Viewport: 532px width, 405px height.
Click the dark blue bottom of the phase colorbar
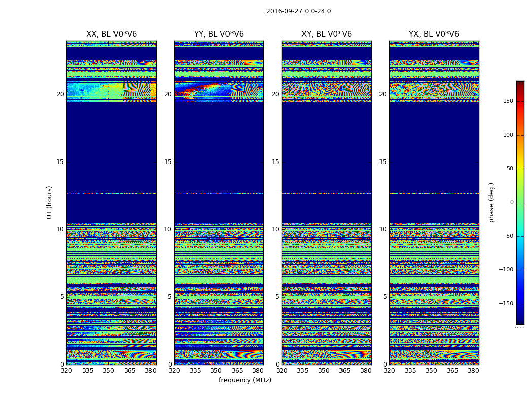pos(520,321)
